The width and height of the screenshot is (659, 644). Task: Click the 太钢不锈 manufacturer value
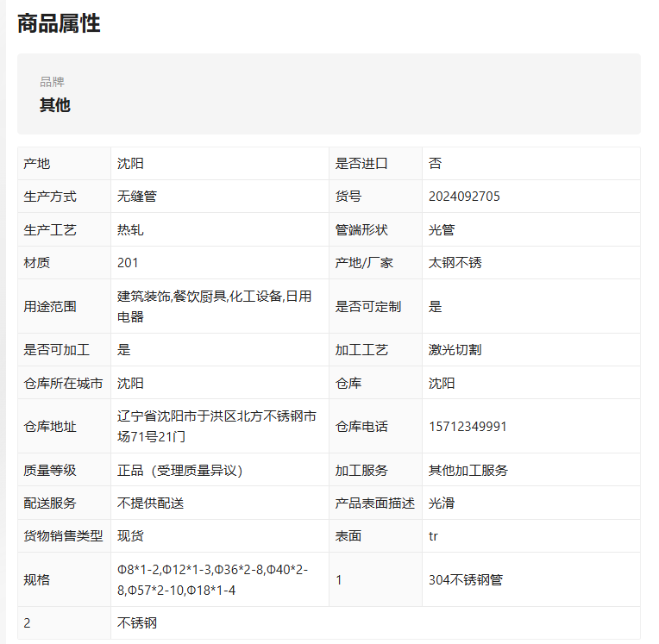point(455,263)
